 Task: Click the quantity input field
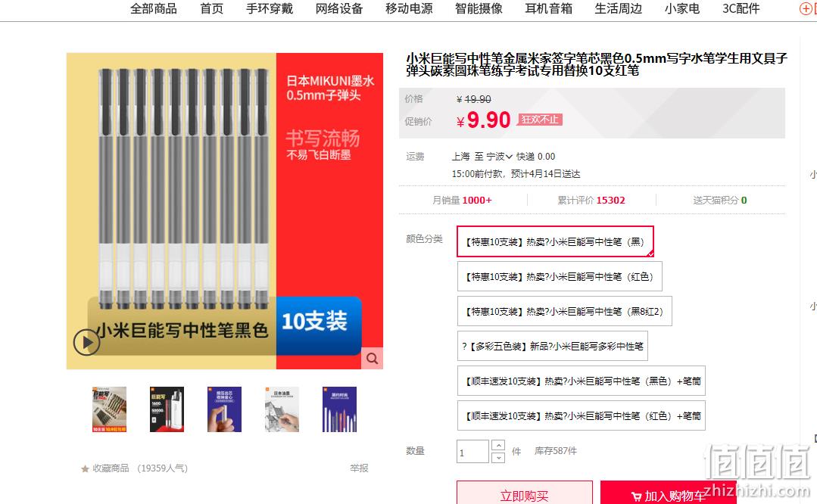pos(472,452)
